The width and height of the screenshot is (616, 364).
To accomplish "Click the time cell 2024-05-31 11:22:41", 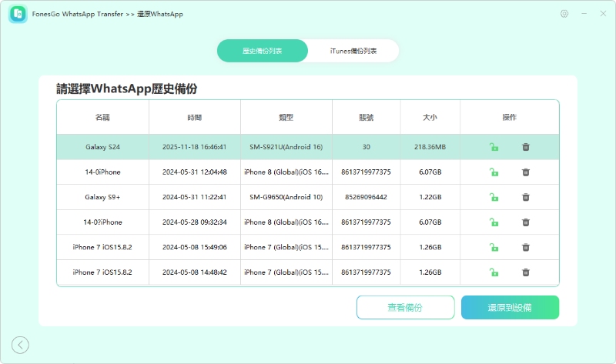I will (x=195, y=197).
